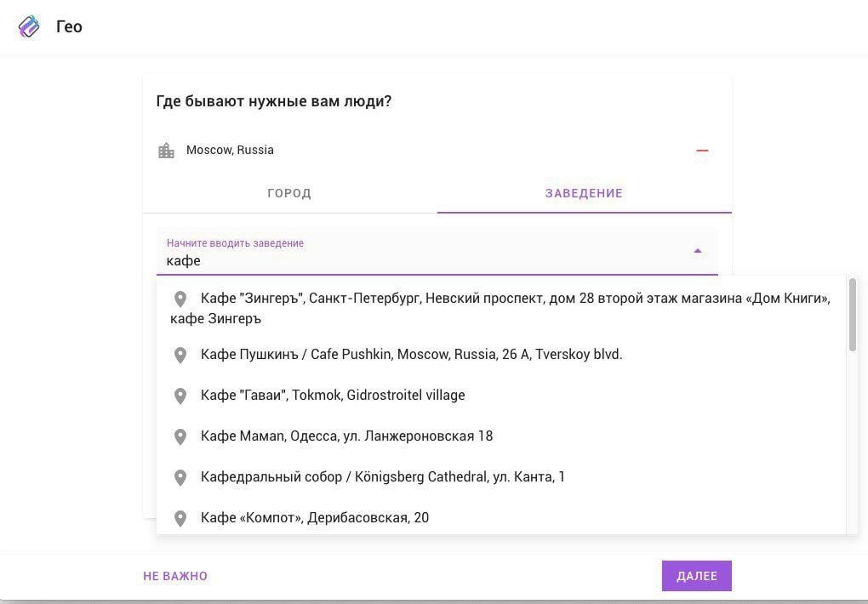868x604 pixels.
Task: Focus the venue search field containing кафе
Action: coord(437,251)
